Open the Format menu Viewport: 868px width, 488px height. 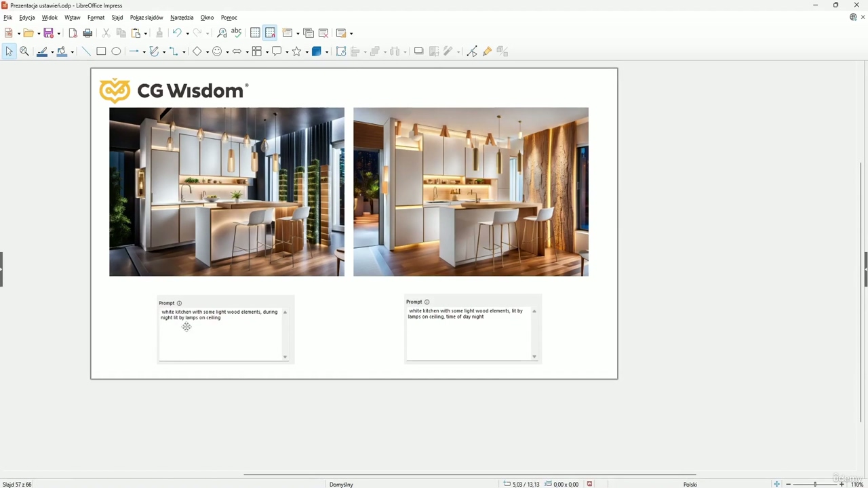(x=96, y=18)
